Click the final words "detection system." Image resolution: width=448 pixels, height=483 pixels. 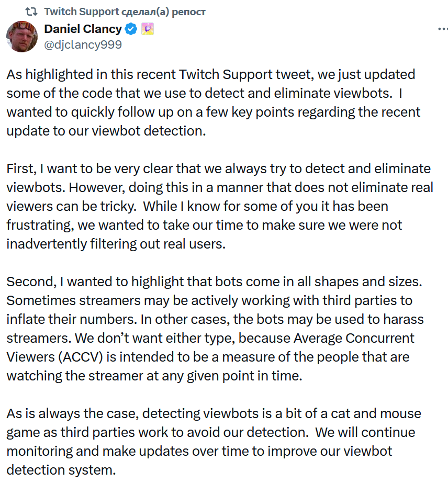coord(61,470)
